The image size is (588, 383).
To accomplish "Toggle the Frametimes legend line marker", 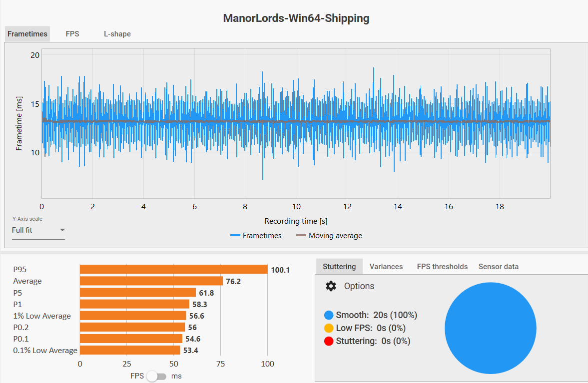I will coord(235,235).
